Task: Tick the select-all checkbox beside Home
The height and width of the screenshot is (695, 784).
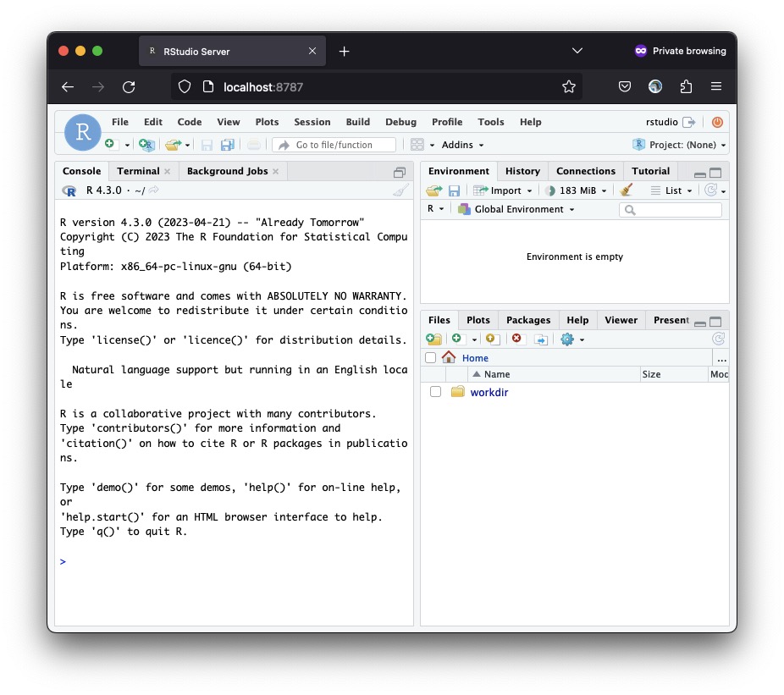Action: 431,358
